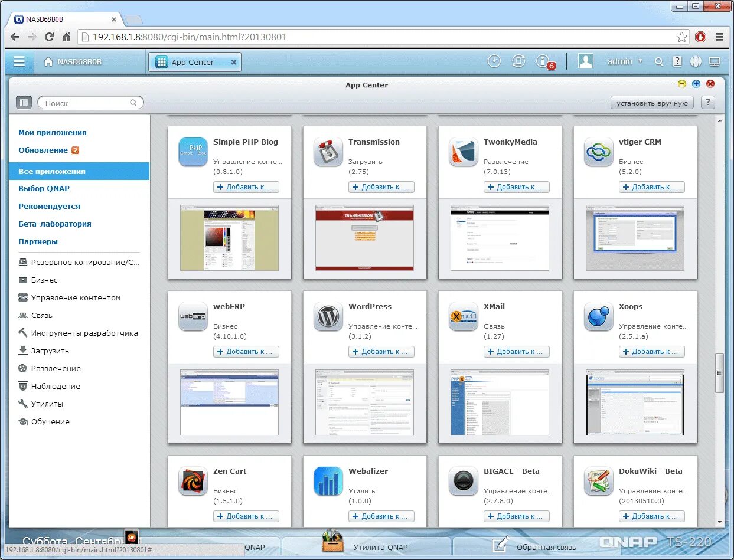Screen dimensions: 734x560
Task: Click the NASD68B0B home icon
Action: coord(48,62)
